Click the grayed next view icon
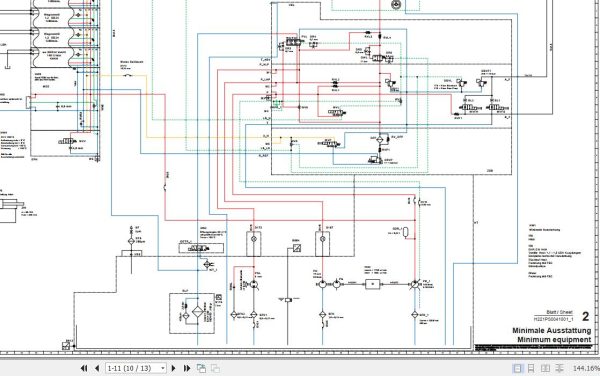Viewport: 600px width, 376px height. pyautogui.click(x=215, y=368)
